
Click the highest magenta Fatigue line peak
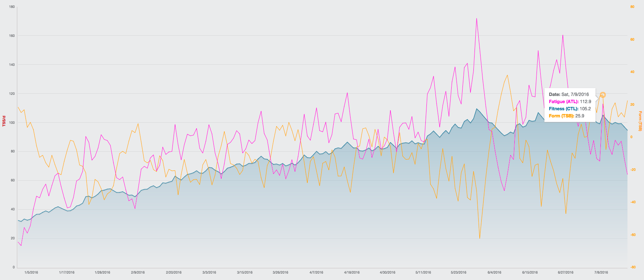pyautogui.click(x=476, y=18)
